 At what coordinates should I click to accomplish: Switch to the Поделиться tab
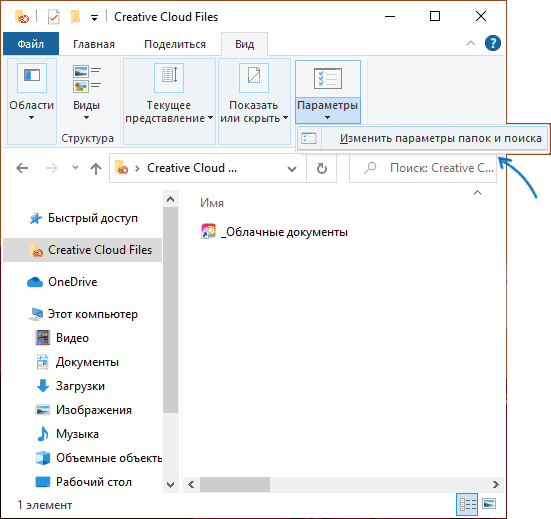175,44
